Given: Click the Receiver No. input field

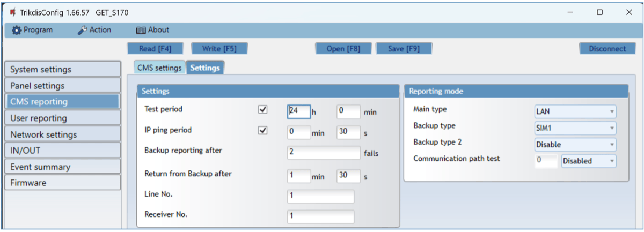Looking at the screenshot, I should pyautogui.click(x=320, y=216).
